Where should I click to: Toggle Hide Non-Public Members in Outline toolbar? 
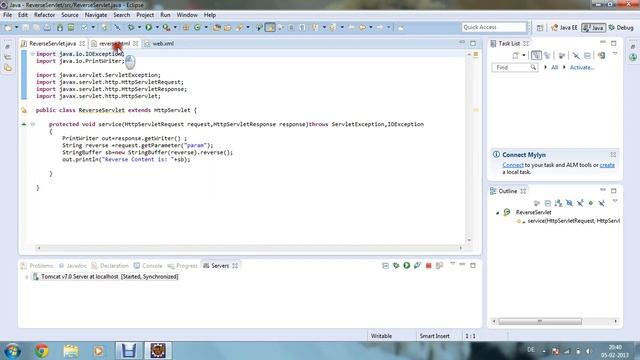pos(591,203)
